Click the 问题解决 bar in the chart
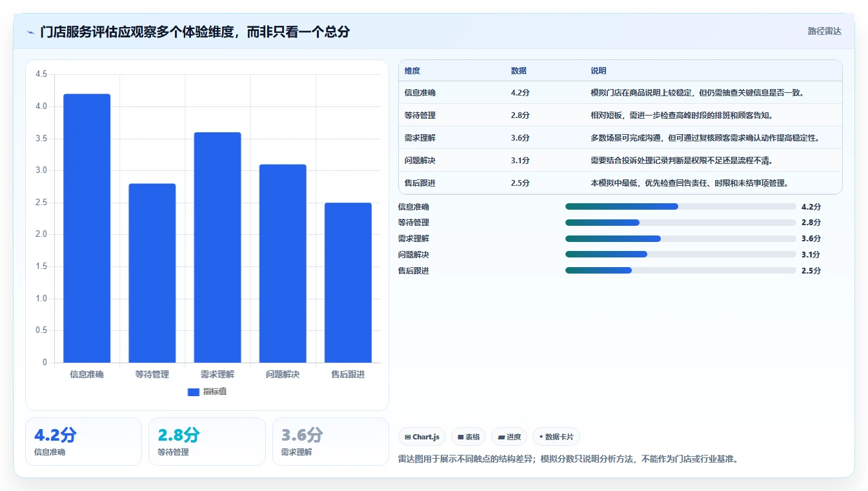The image size is (868, 491). [x=283, y=263]
